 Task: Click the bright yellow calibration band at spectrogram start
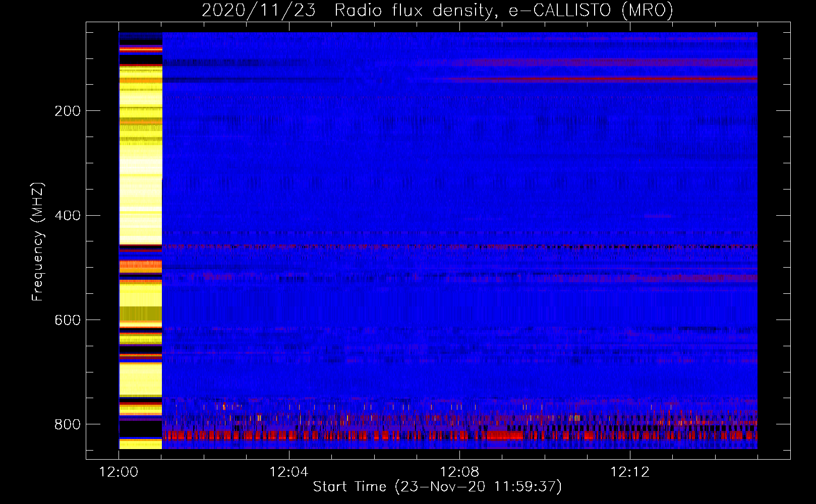pos(141,240)
